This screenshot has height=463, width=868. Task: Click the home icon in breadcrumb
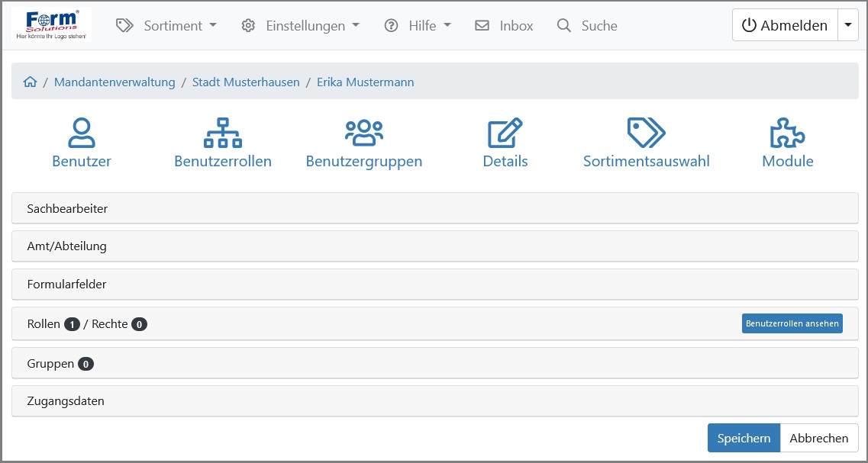point(30,82)
